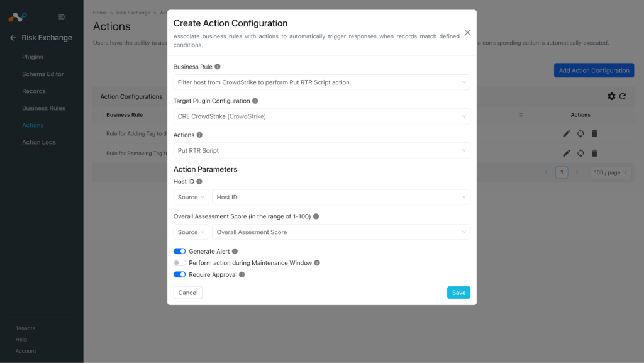Click the table settings gear icon

611,96
